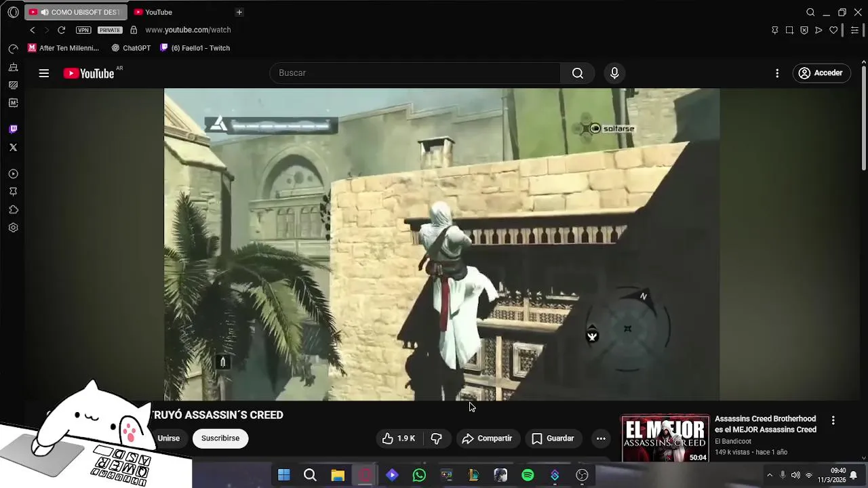The image size is (868, 488).
Task: Click the pin icon in address bar
Action: point(774,30)
